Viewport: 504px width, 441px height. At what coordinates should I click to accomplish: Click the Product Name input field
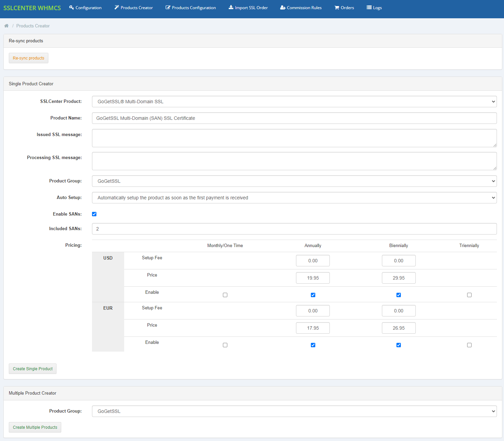(294, 118)
